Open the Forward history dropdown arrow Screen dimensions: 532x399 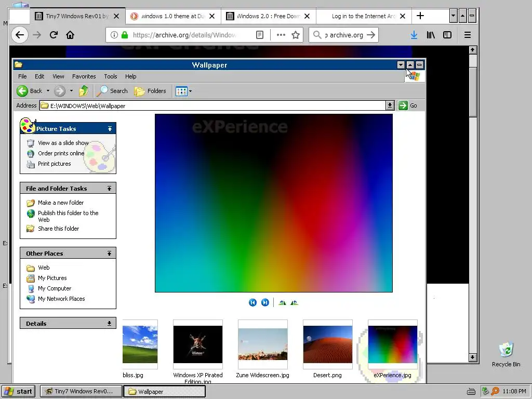pyautogui.click(x=71, y=91)
